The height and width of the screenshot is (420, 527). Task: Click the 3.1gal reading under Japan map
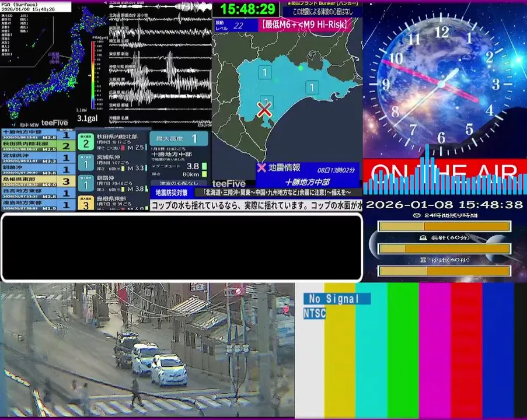click(88, 118)
